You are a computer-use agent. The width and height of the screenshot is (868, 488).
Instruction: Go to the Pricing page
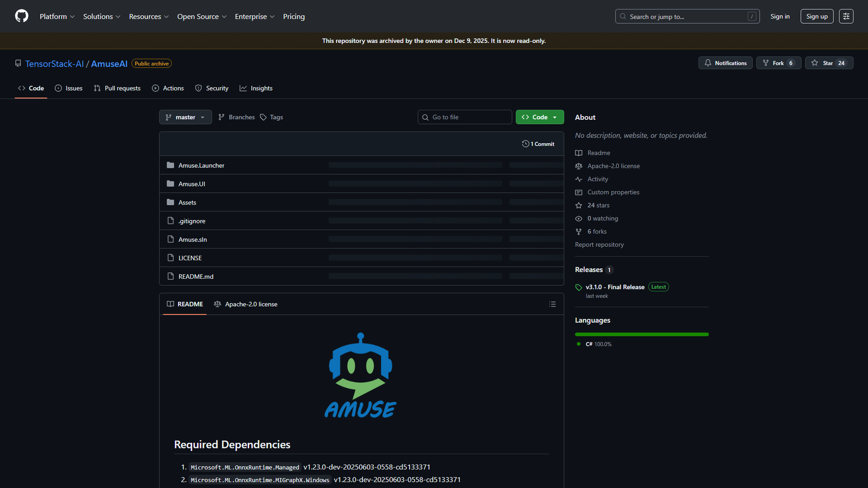(x=294, y=17)
